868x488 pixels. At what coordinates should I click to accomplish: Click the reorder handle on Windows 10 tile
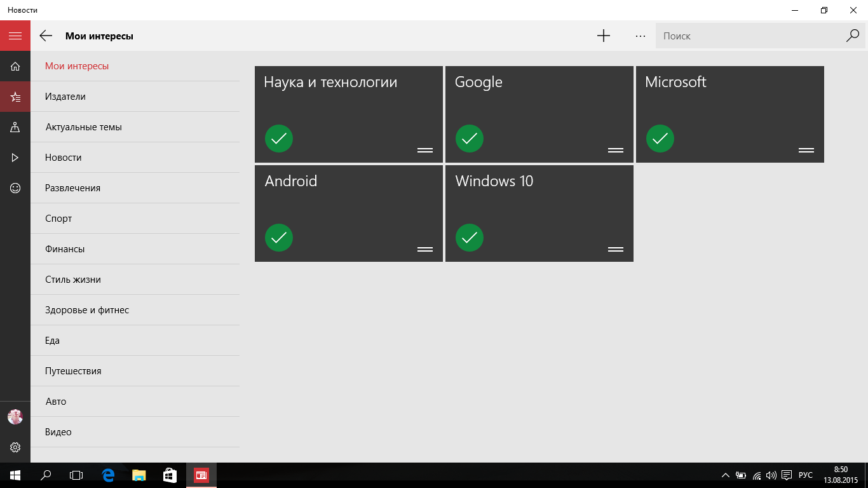point(616,249)
